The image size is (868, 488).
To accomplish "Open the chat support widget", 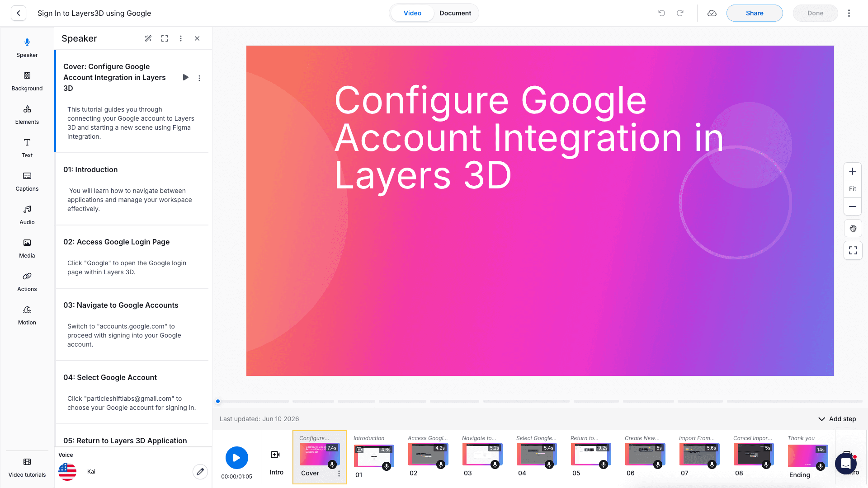I will (846, 463).
